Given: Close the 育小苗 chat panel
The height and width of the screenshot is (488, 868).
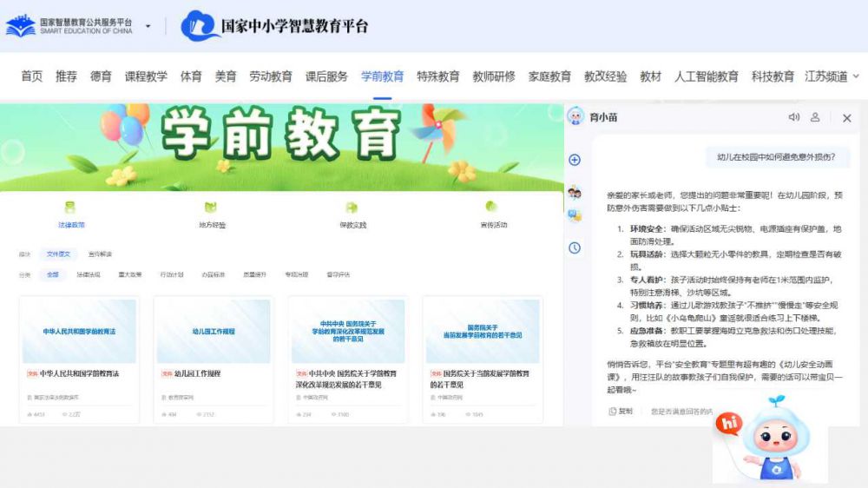Looking at the screenshot, I should pos(847,118).
